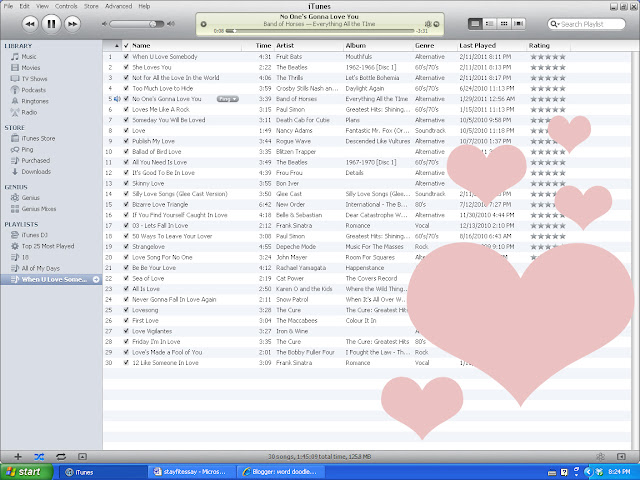Screen dimensions: 640x480
Task: Sort by the Last Played column header
Action: [492, 46]
